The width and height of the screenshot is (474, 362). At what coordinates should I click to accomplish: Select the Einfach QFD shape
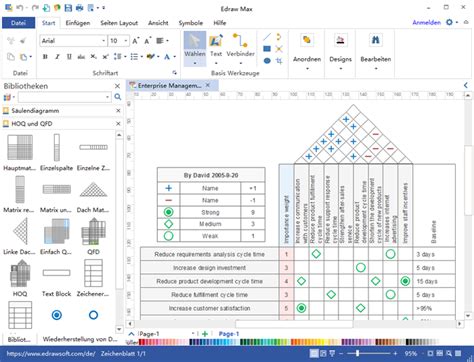57,232
